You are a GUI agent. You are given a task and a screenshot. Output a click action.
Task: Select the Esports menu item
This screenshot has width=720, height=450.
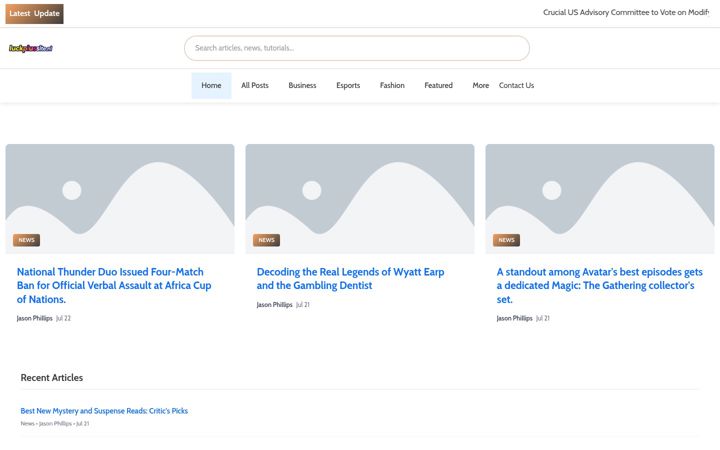coord(348,85)
